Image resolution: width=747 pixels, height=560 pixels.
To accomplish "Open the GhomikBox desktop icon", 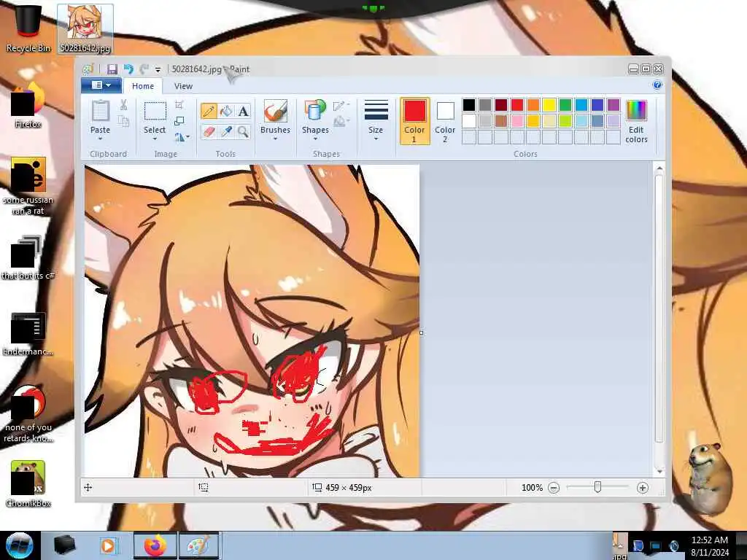I will point(28,484).
